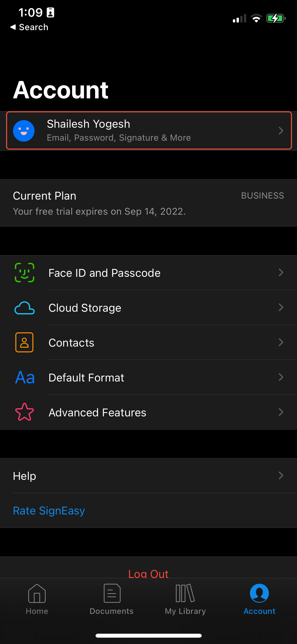Image resolution: width=297 pixels, height=644 pixels.
Task: Expand the Help row chevron
Action: [281, 475]
